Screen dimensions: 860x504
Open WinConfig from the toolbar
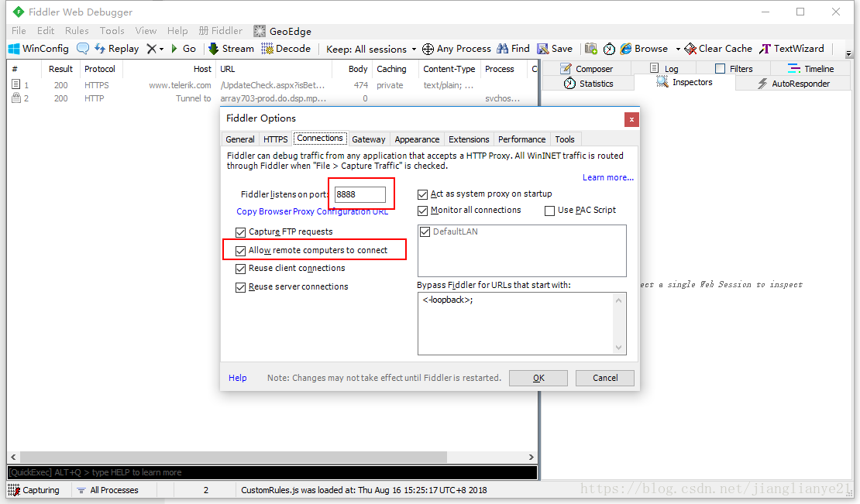click(x=39, y=49)
